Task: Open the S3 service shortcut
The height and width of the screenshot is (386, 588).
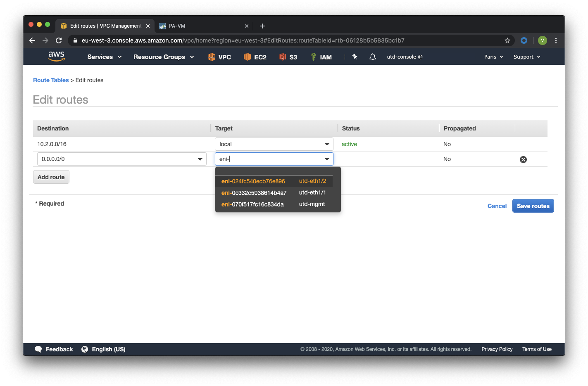Action: 288,57
